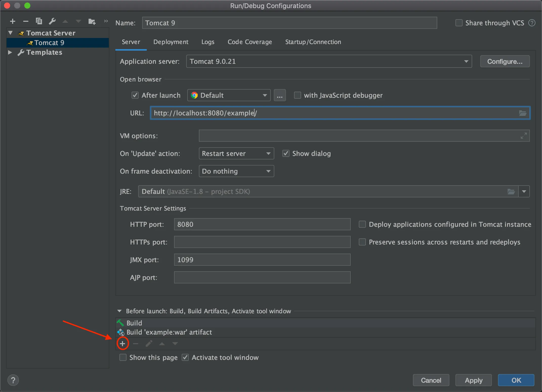Image resolution: width=542 pixels, height=392 pixels.
Task: Toggle Activate tool window checkbox
Action: (x=185, y=358)
